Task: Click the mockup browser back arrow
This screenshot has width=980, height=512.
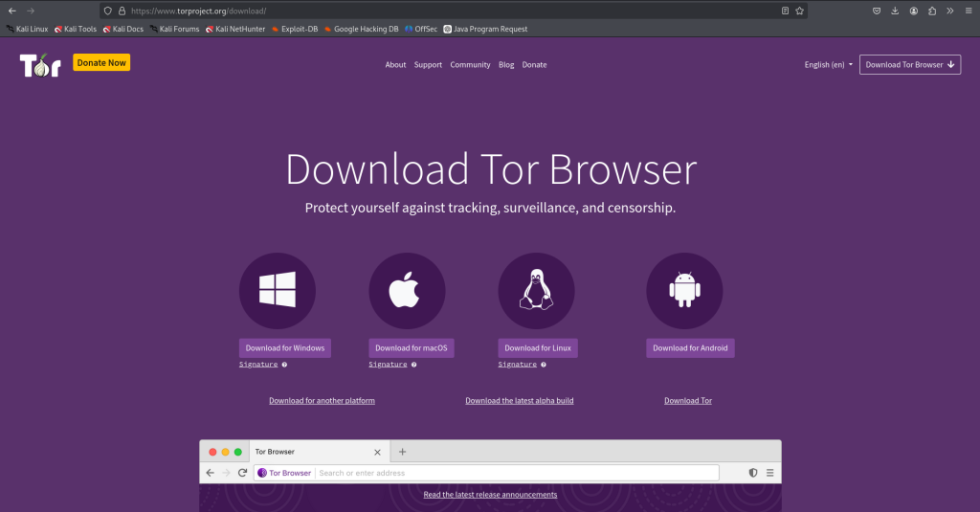Action: point(210,473)
